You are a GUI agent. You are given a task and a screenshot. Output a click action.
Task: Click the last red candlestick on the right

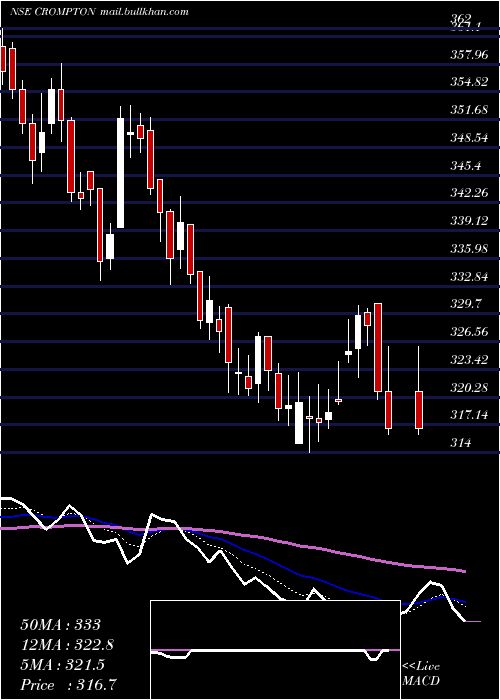419,410
